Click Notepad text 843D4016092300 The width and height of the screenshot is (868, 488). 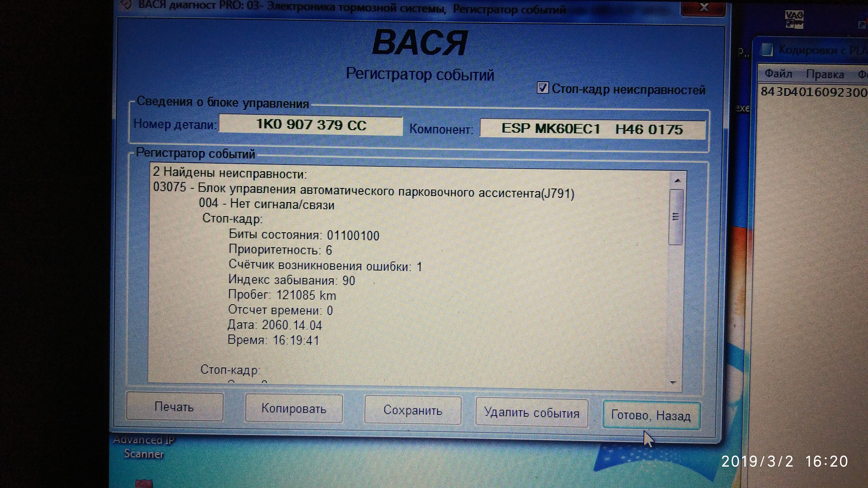click(x=814, y=92)
